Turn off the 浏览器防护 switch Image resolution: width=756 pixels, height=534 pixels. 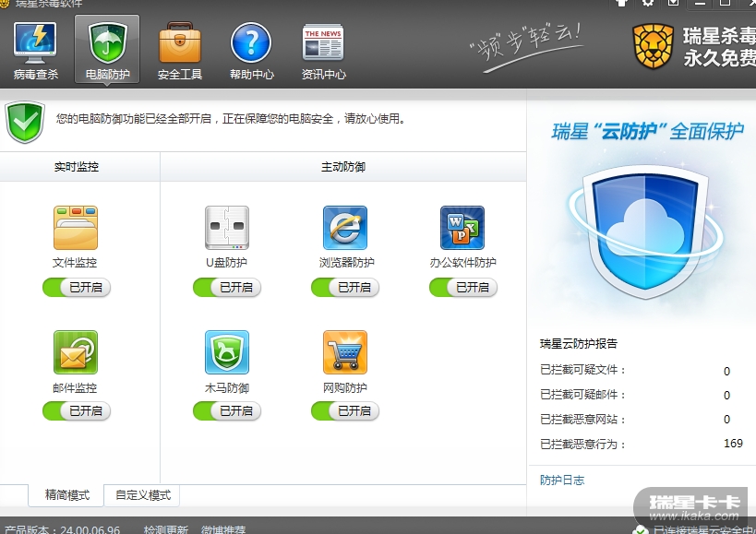click(x=345, y=288)
